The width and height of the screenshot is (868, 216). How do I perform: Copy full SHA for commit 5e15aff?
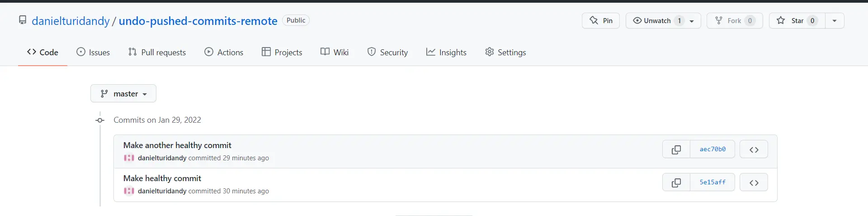[x=676, y=182]
